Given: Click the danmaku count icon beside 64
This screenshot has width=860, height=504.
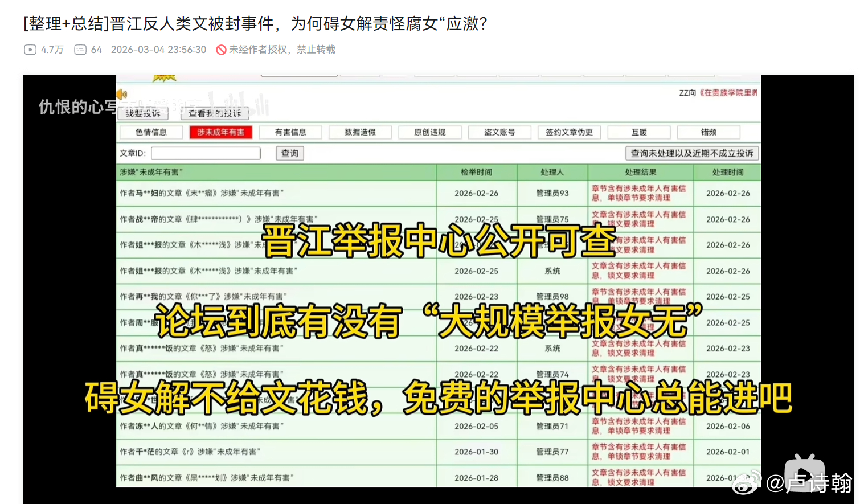Looking at the screenshot, I should [80, 50].
